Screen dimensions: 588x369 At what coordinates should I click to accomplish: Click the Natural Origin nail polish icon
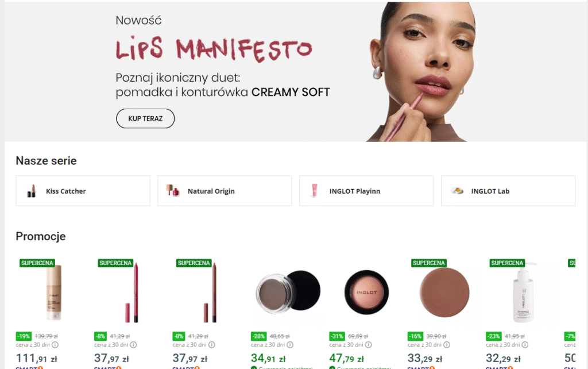point(173,191)
